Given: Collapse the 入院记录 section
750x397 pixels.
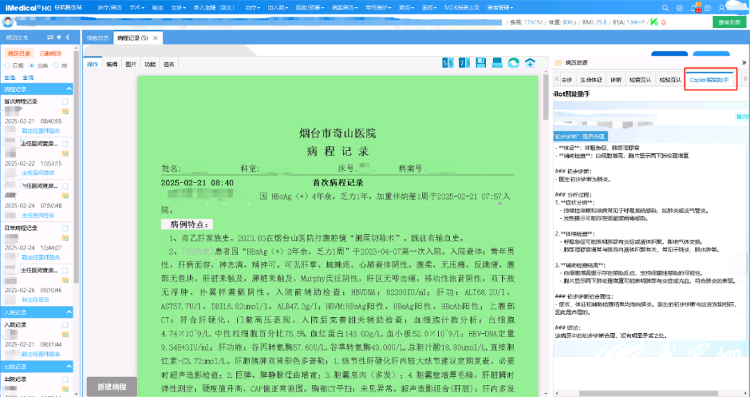Looking at the screenshot, I should pos(69,312).
